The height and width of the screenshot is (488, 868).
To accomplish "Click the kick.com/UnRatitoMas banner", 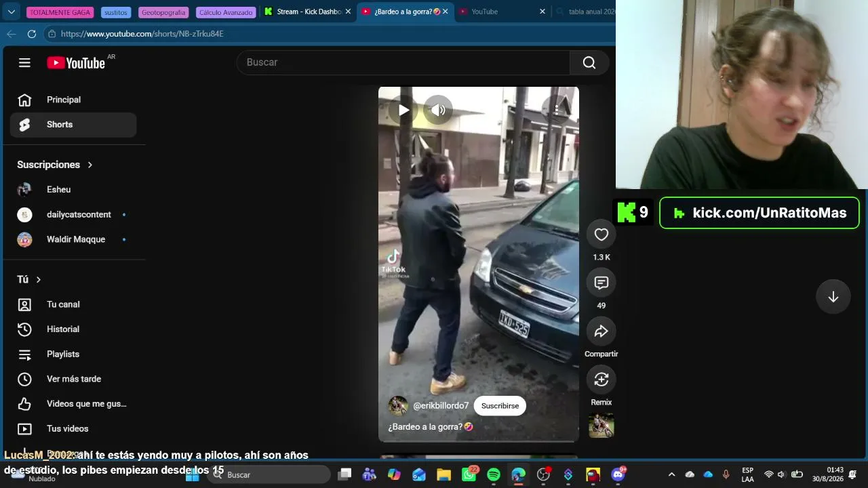I will coord(759,213).
